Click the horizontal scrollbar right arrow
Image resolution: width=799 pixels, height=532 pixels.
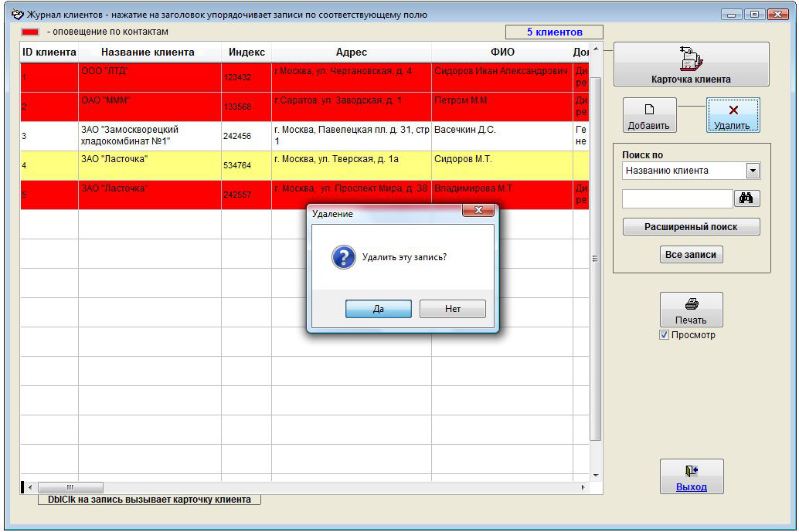[x=583, y=488]
